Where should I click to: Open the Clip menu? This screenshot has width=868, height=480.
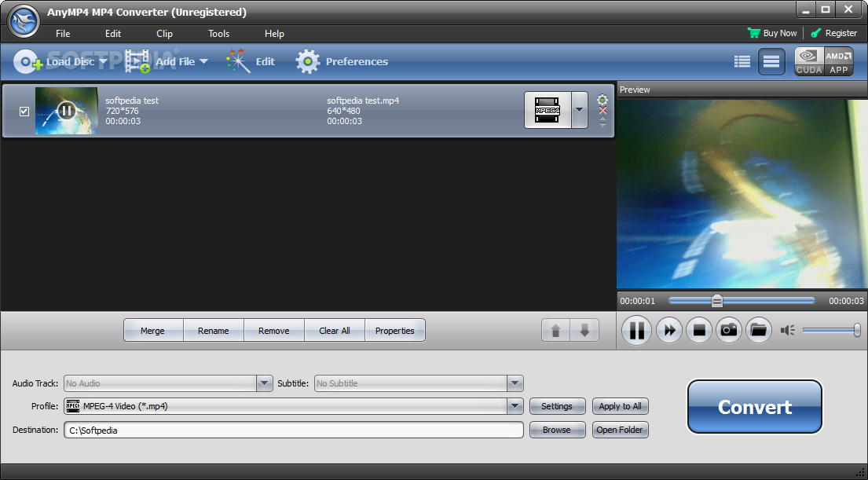tap(164, 34)
